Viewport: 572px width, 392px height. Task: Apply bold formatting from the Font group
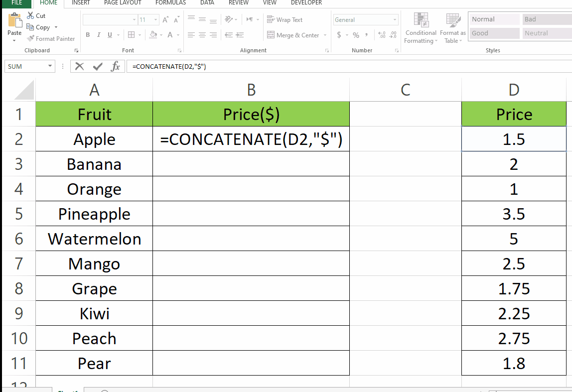(x=88, y=35)
